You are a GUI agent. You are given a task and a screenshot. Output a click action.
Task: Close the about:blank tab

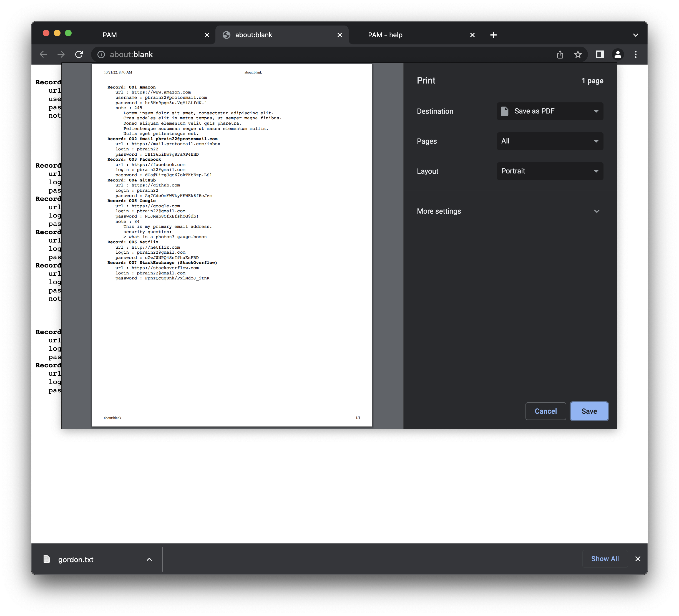point(339,35)
